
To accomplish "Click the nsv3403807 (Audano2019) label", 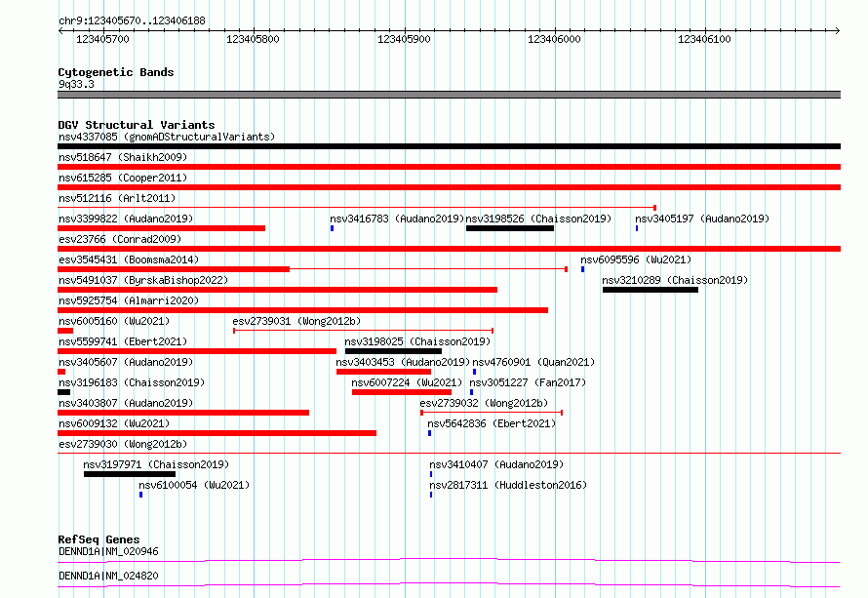I will pos(126,403).
